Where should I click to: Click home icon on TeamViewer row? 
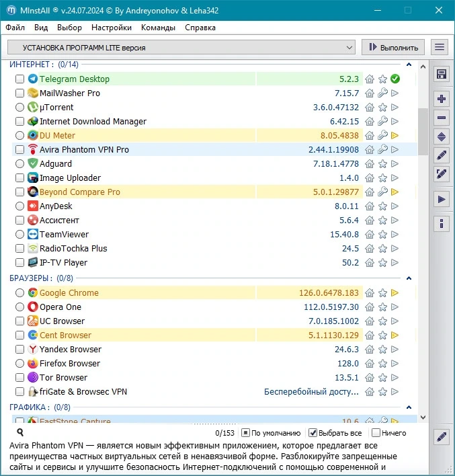point(370,235)
